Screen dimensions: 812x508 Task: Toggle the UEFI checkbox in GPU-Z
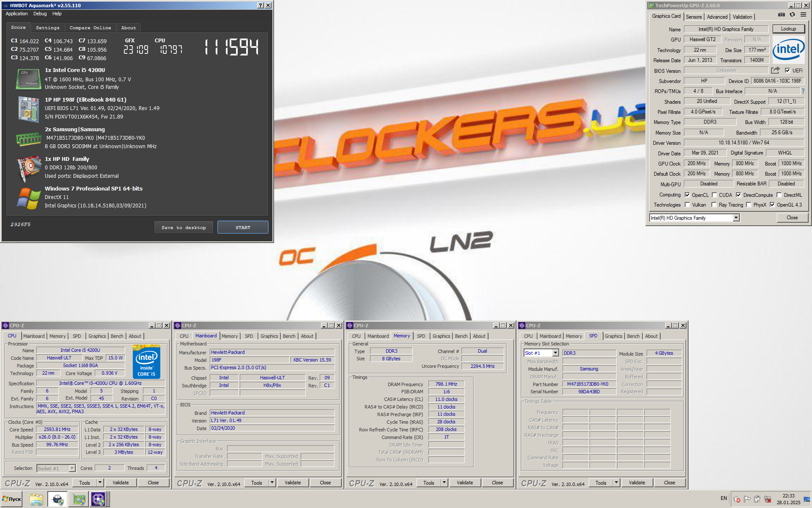(x=787, y=71)
